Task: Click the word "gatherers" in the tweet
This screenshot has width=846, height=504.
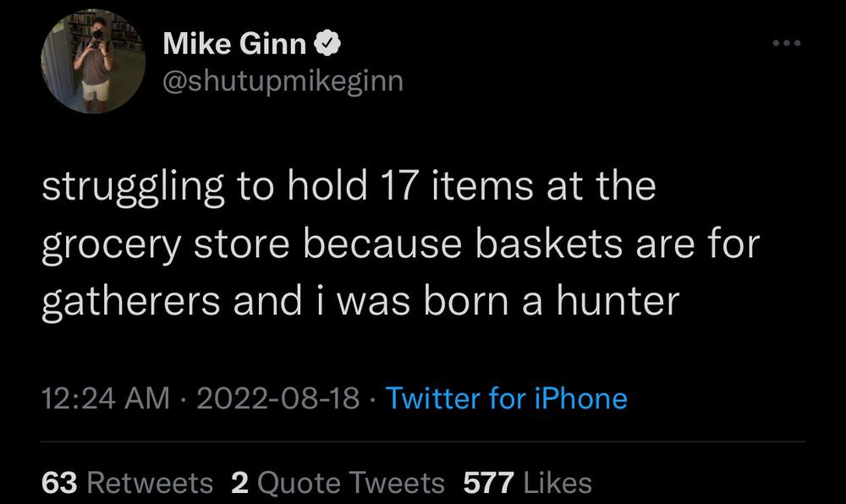Action: 131,303
